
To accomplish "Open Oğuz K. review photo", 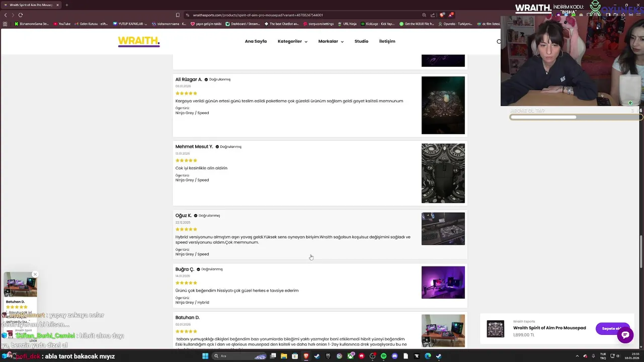I will point(443,229).
